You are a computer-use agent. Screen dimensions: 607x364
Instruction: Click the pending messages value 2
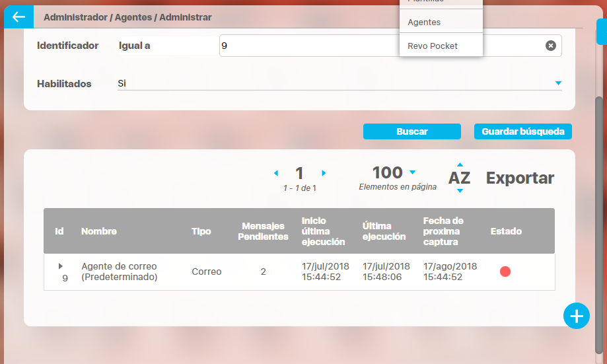[264, 272]
